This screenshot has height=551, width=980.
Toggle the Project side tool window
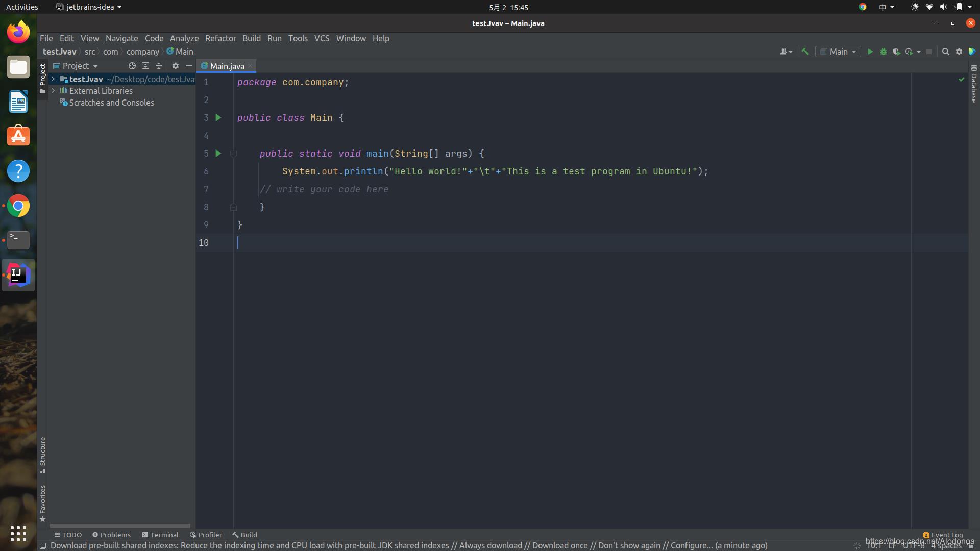click(x=42, y=79)
